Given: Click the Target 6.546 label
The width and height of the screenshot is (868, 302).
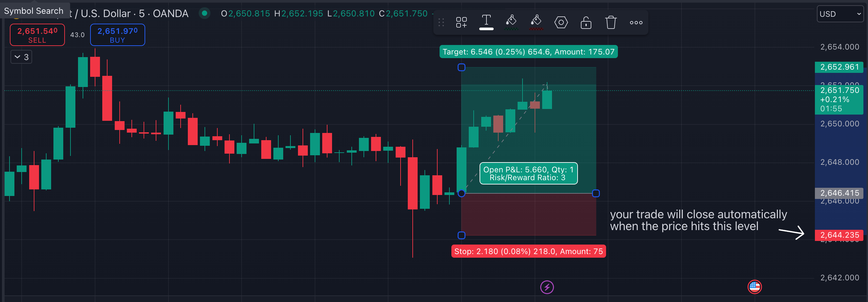Looking at the screenshot, I should 528,52.
